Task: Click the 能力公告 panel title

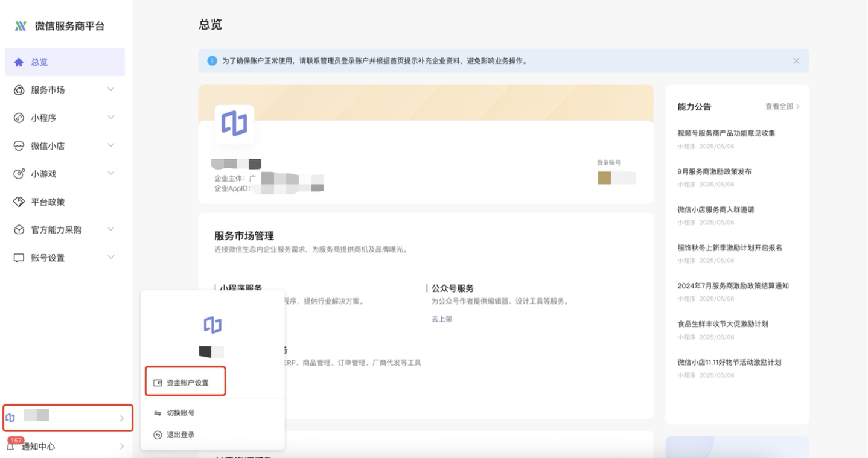Action: coord(694,107)
